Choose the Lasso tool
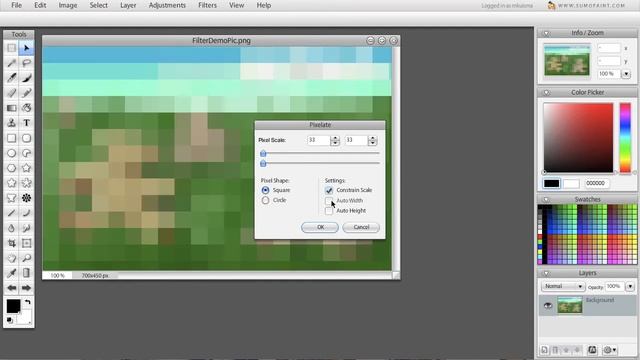Image resolution: width=640 pixels, height=360 pixels. (x=27, y=63)
